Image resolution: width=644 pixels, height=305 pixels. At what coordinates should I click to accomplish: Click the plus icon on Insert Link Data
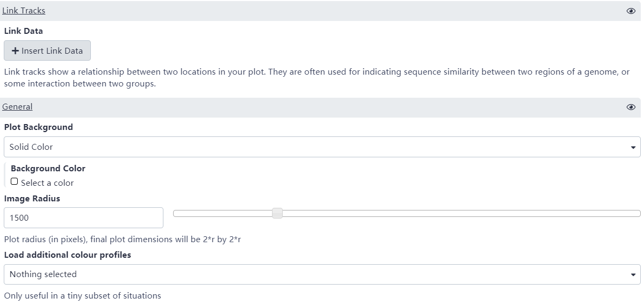point(16,51)
